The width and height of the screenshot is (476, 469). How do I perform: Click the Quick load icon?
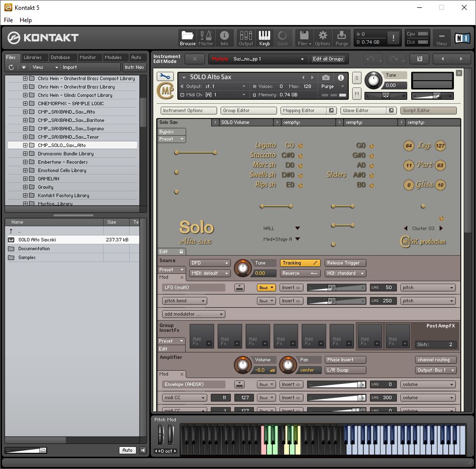point(282,38)
